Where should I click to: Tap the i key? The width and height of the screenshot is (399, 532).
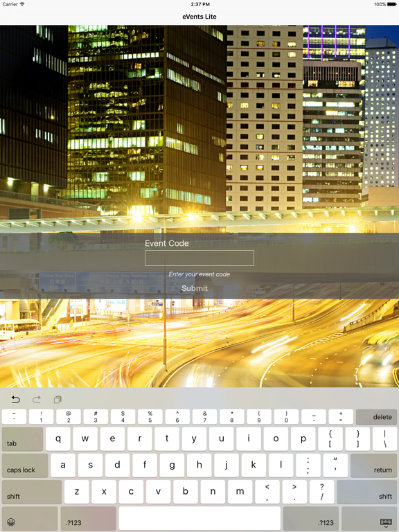249,438
